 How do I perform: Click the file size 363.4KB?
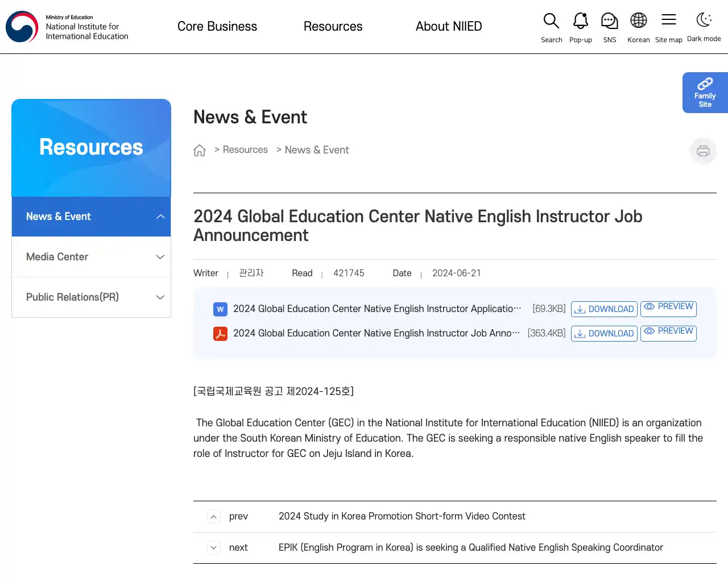click(547, 334)
